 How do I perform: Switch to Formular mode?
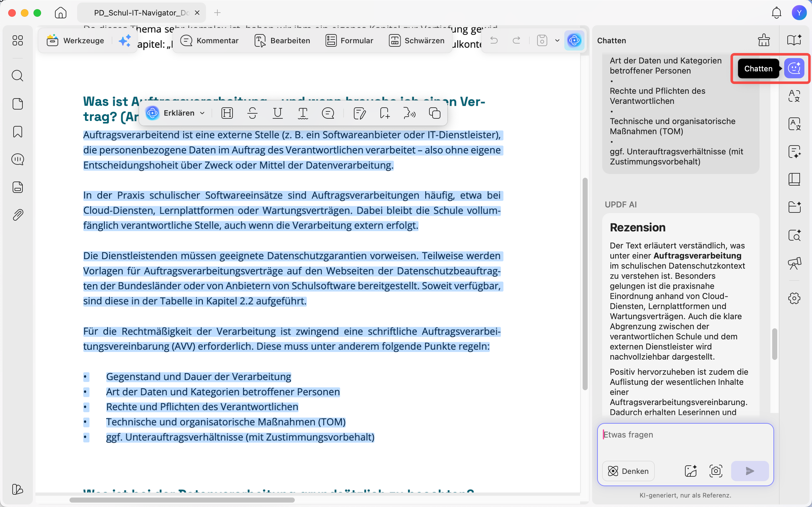pos(349,41)
